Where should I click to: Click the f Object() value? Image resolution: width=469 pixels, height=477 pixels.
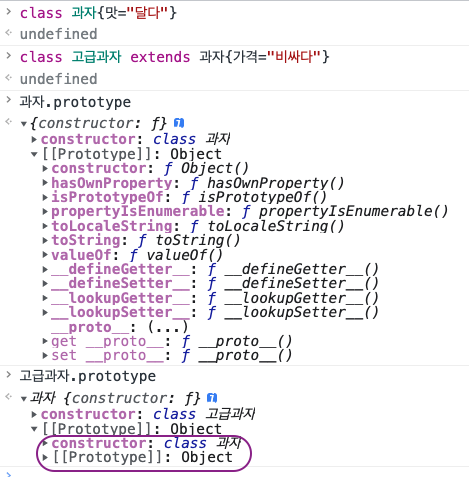tap(206, 168)
